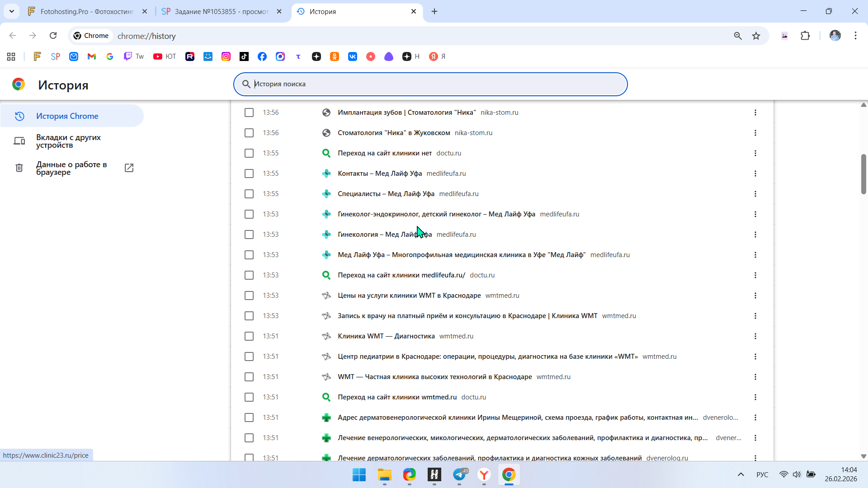
Task: Click the Данные о работе в браузере link
Action: pyautogui.click(x=71, y=168)
